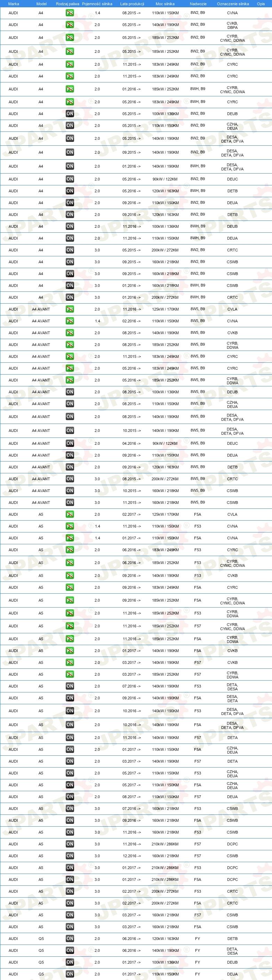Screen dimensions: 272x980
Task: Click petrol icon in A5 1.4 01.2017 F5A row
Action: click(x=70, y=538)
